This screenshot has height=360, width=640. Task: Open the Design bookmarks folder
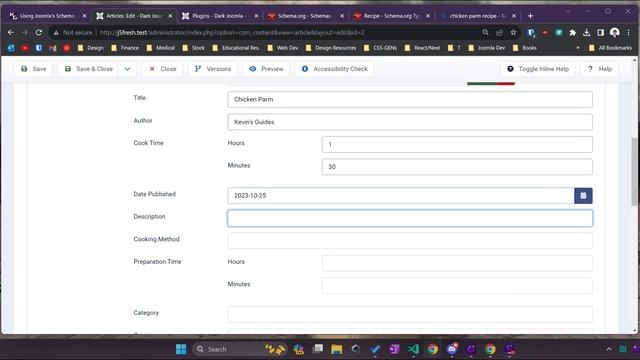pos(91,48)
